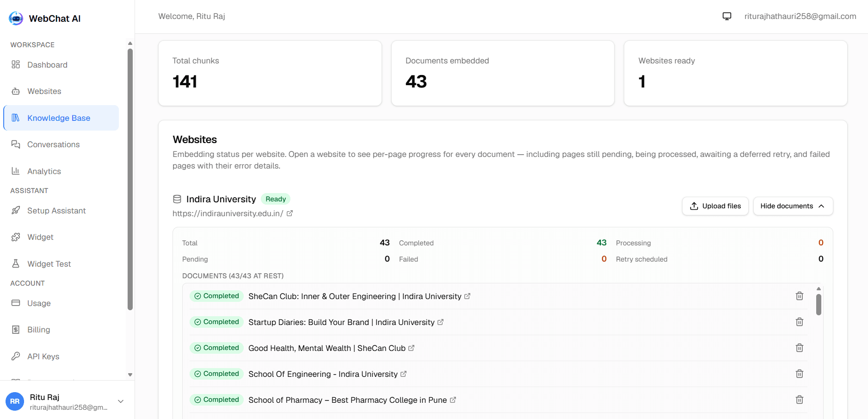Go to the Websites section
Screen dimensions: 868x419
coord(61,91)
